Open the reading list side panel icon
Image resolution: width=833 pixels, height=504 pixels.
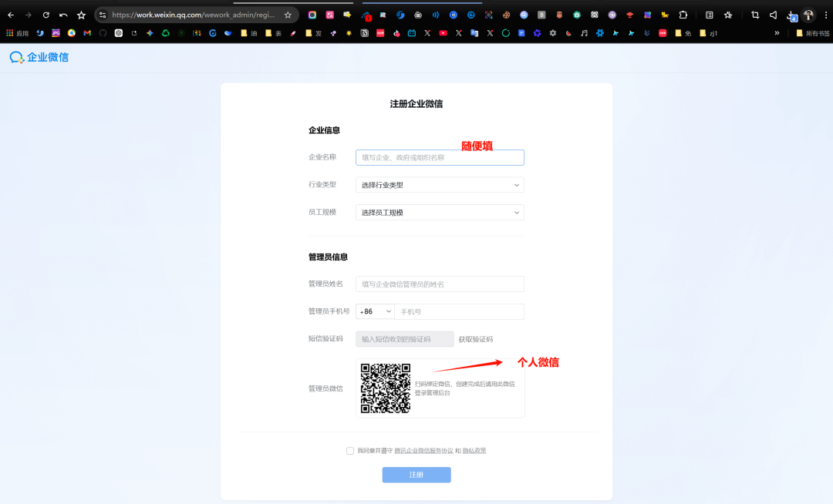point(710,15)
